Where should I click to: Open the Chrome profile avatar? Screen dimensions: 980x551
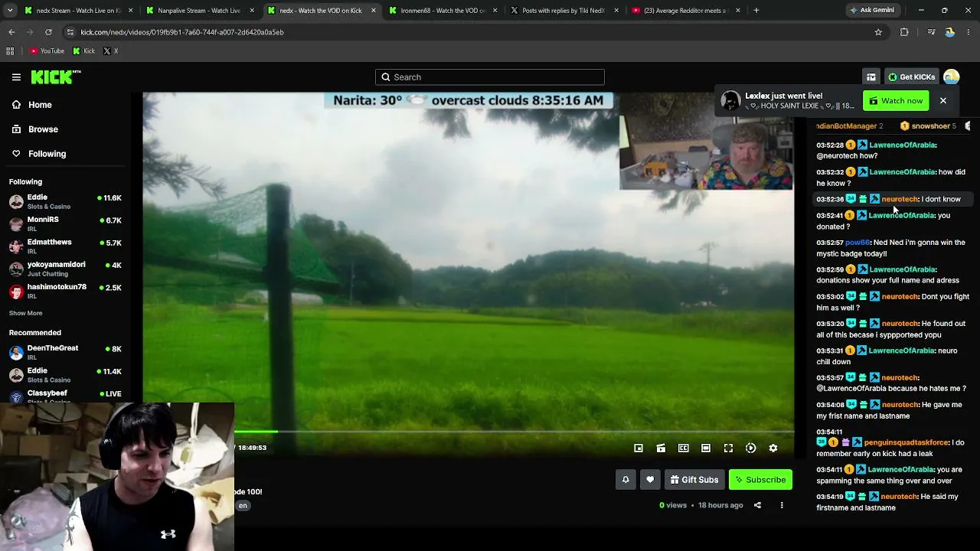coord(950,32)
